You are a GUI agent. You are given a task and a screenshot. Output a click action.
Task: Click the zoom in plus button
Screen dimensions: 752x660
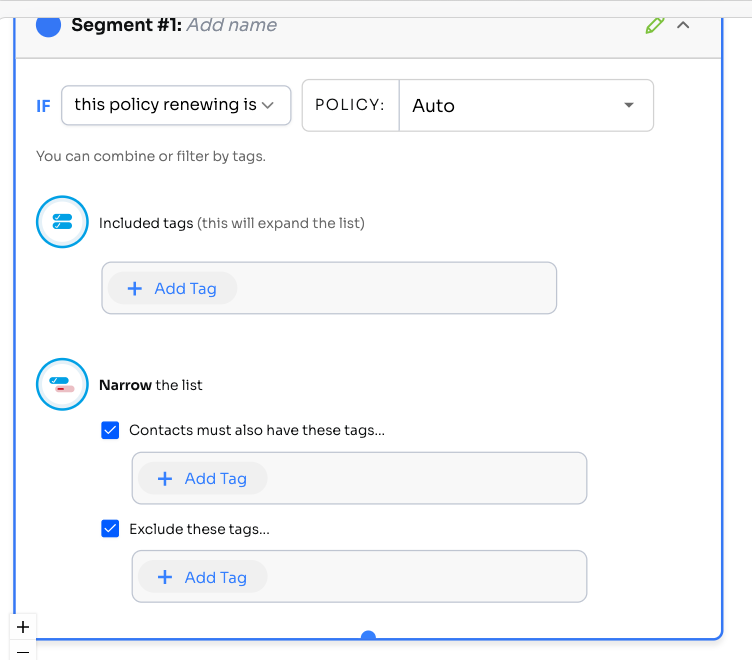[23, 627]
